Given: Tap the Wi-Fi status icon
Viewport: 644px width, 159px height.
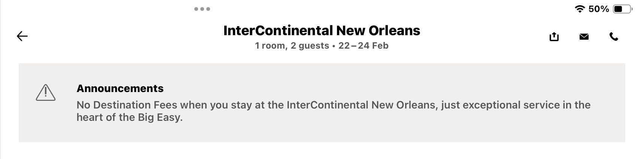Looking at the screenshot, I should pyautogui.click(x=580, y=9).
